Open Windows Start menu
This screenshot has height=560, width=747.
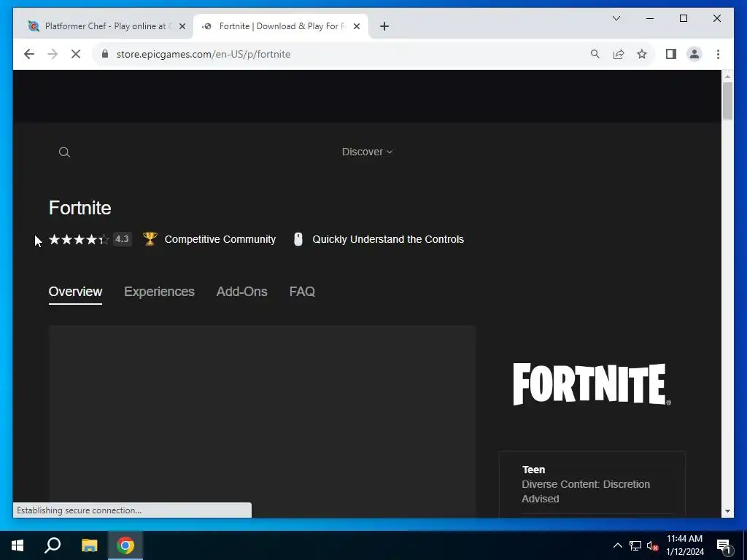(x=18, y=545)
